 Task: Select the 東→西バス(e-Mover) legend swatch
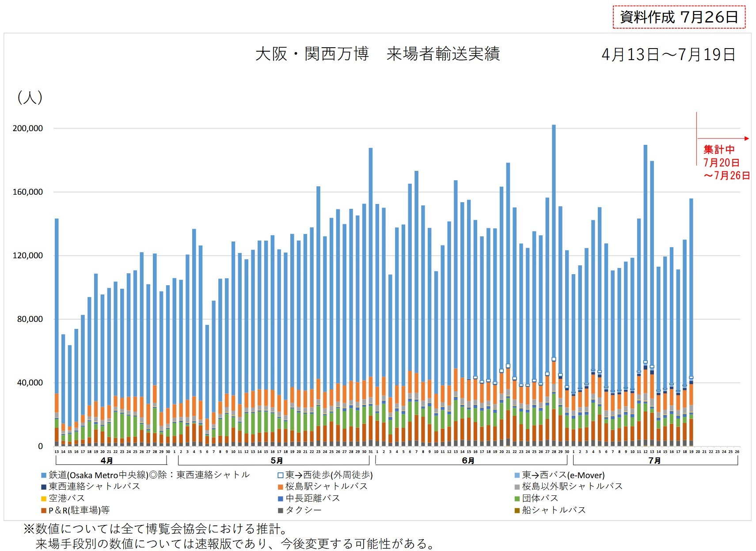[517, 476]
